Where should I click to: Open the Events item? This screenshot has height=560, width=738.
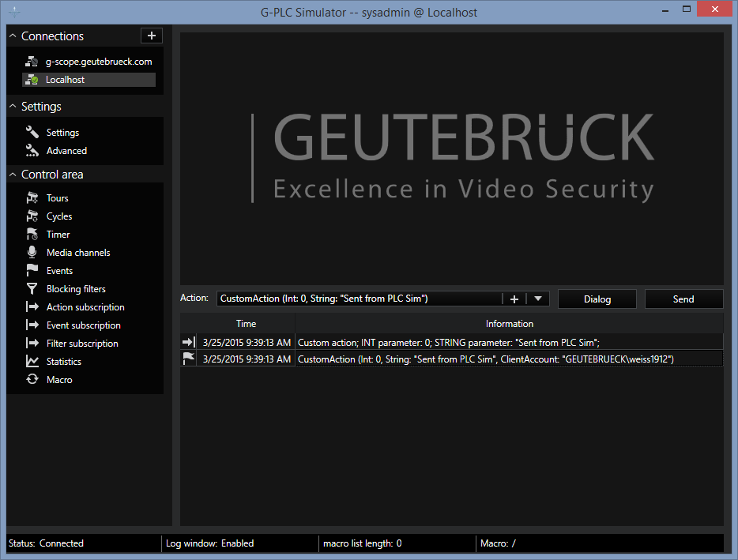[x=59, y=270]
